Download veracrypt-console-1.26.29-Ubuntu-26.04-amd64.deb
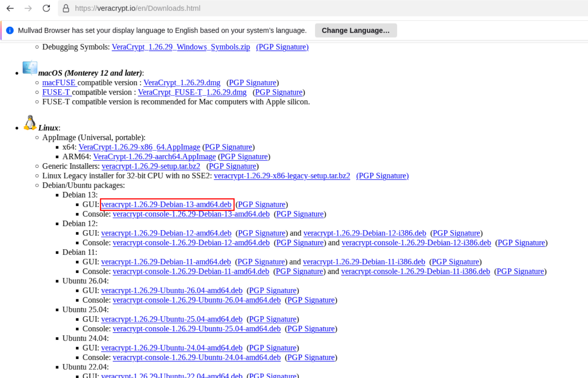 coord(197,300)
